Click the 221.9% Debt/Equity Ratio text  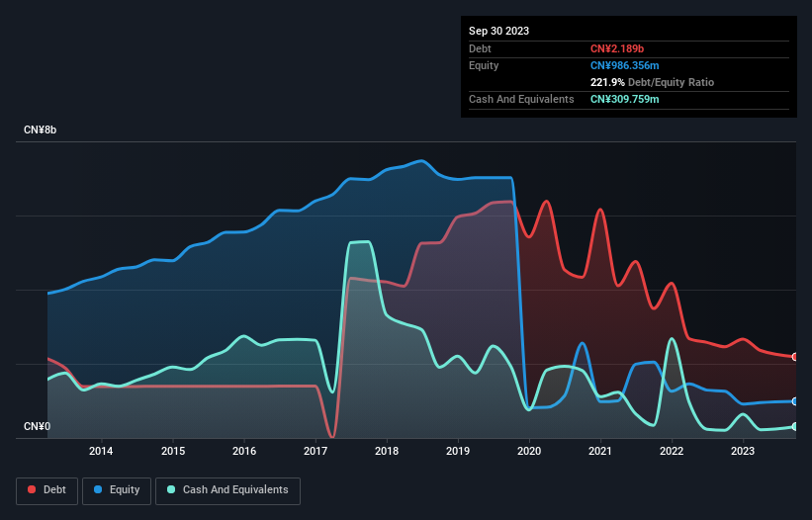click(x=652, y=82)
